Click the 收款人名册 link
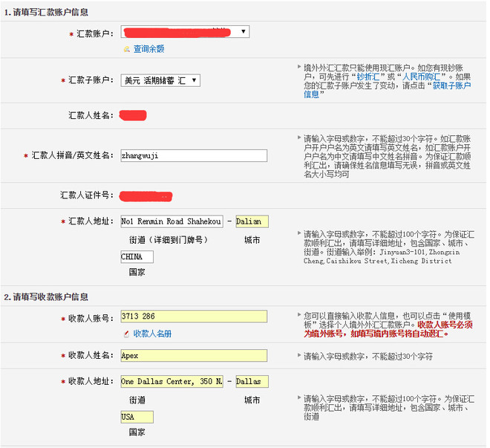This screenshot has height=448, width=490. coord(152,334)
